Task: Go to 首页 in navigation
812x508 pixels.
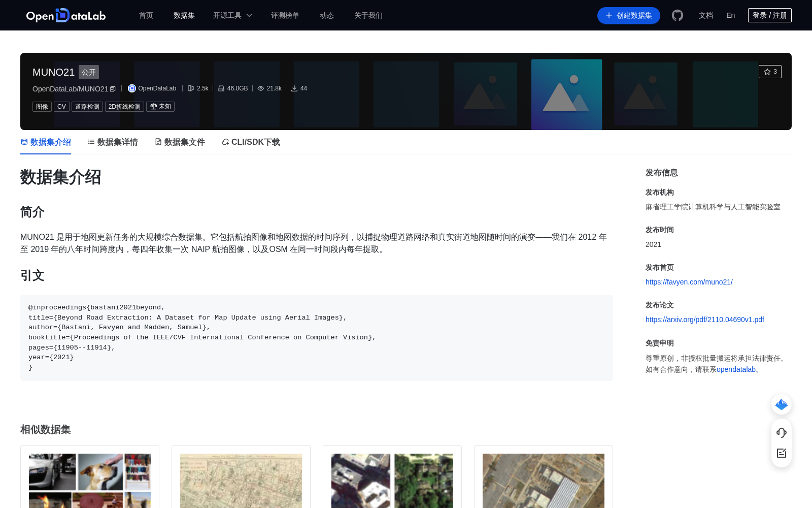Action: tap(146, 15)
